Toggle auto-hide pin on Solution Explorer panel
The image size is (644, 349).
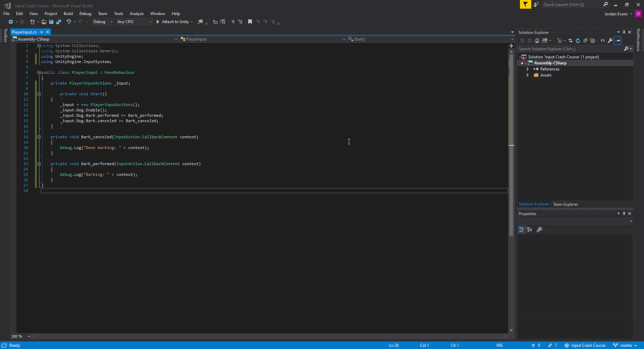624,32
